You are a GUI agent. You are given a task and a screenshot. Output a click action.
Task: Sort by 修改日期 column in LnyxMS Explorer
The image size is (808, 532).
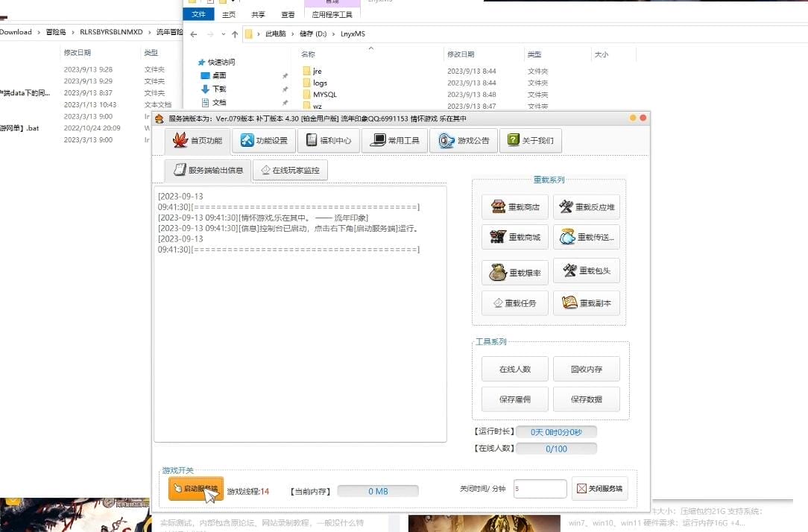point(461,54)
